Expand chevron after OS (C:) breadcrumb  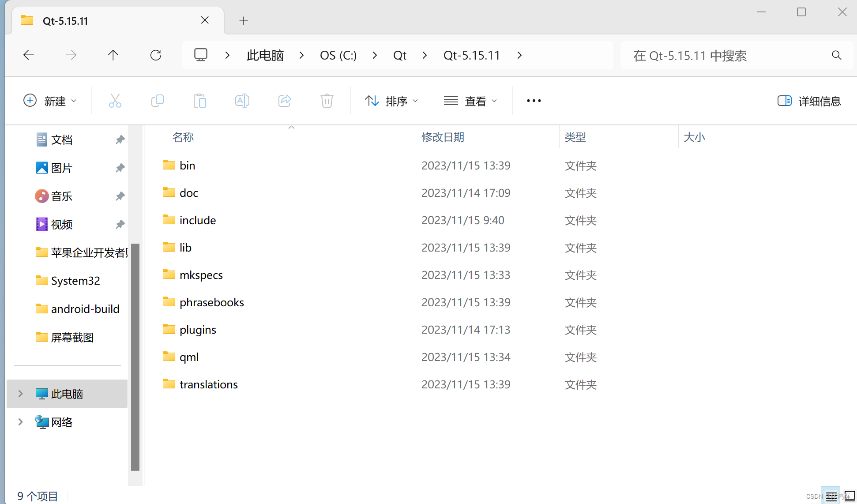pos(375,55)
